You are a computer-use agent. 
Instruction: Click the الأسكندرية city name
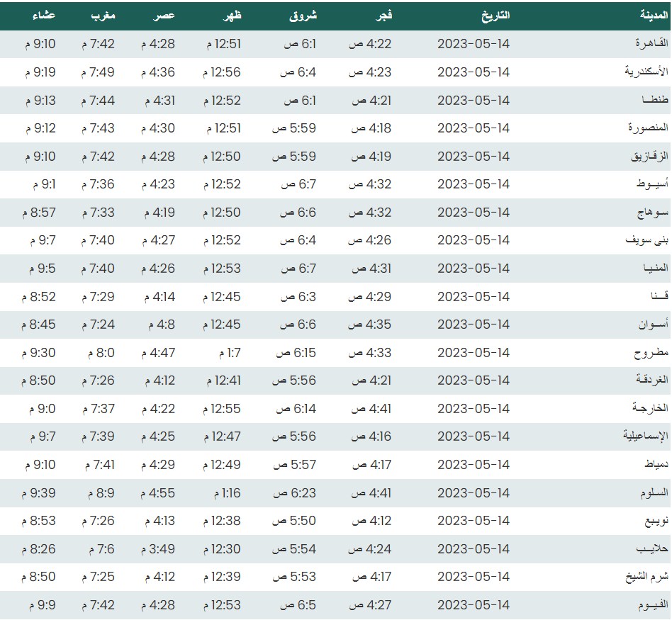click(x=646, y=72)
